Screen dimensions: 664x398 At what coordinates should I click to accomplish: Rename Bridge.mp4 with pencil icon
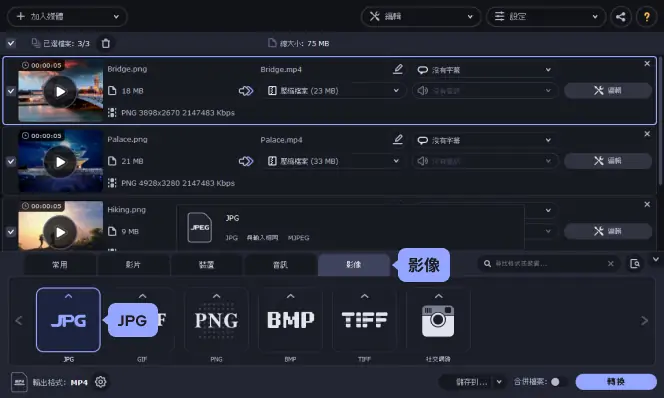point(398,69)
